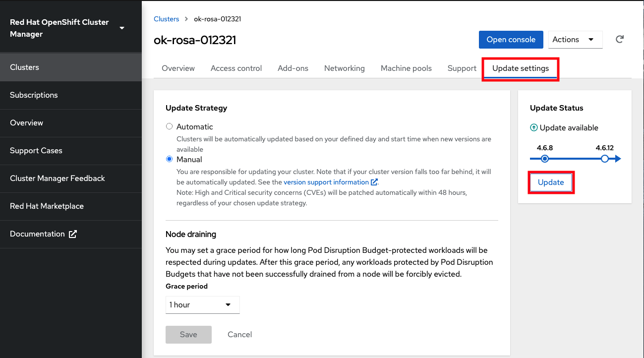Select the Manual update strategy

(x=170, y=159)
